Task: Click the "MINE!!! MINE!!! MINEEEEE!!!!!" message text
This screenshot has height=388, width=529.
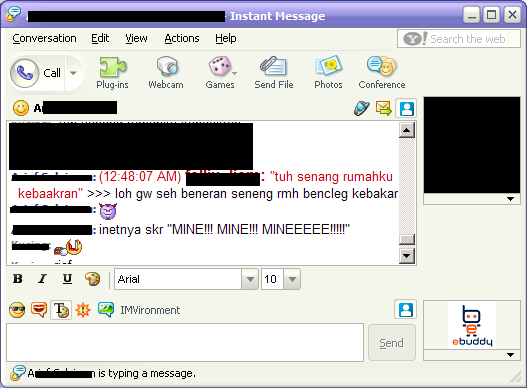Action: click(x=259, y=229)
